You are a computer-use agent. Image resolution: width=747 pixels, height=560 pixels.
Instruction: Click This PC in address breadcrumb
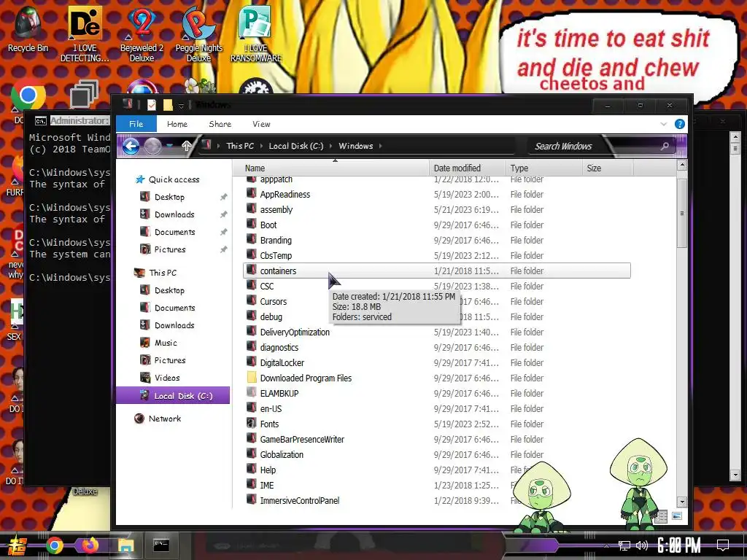pos(240,146)
